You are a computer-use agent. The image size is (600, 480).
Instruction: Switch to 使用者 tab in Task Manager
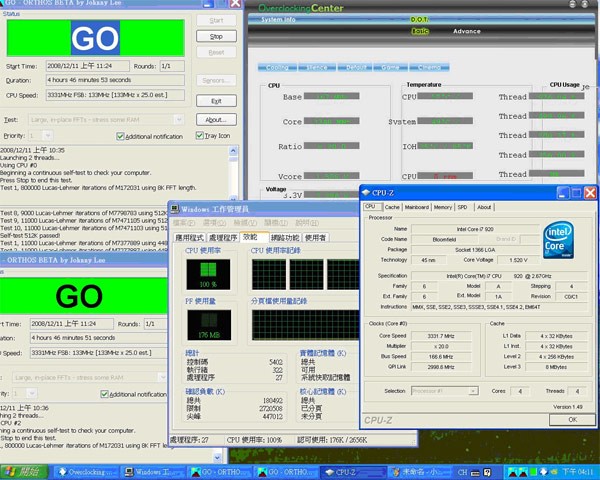316,238
